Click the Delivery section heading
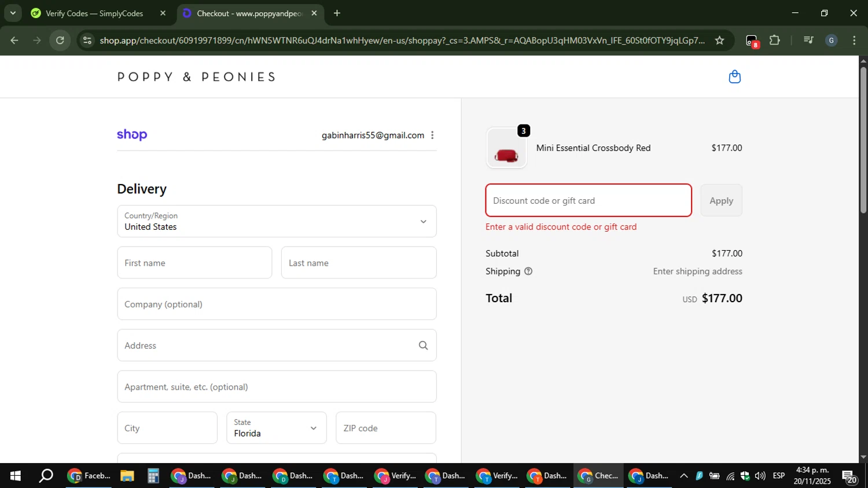The width and height of the screenshot is (868, 488). click(x=142, y=189)
